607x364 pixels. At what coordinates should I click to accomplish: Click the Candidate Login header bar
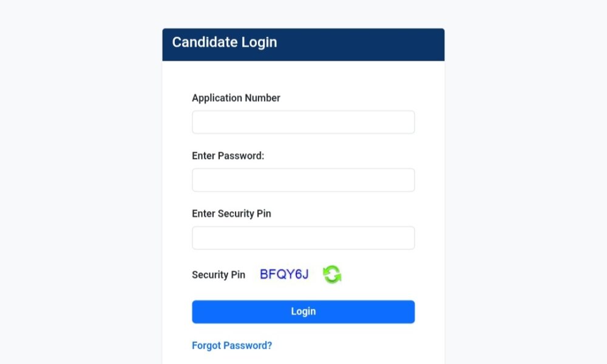[303, 43]
